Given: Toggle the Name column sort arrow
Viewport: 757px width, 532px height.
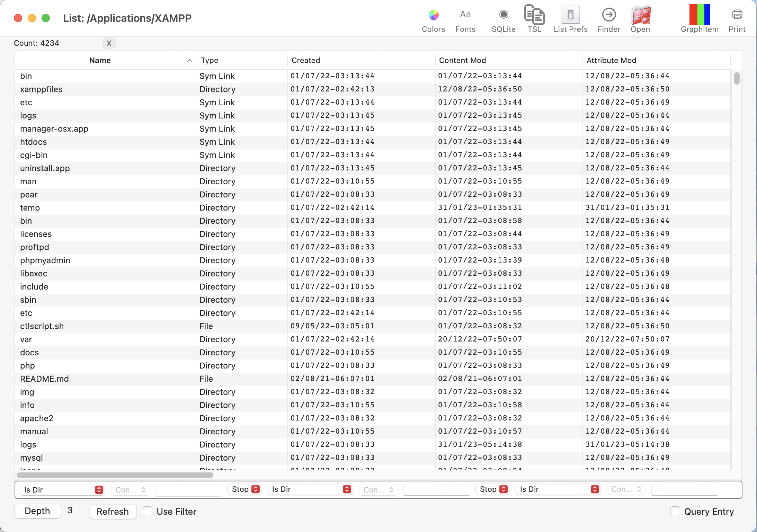Looking at the screenshot, I should (189, 61).
